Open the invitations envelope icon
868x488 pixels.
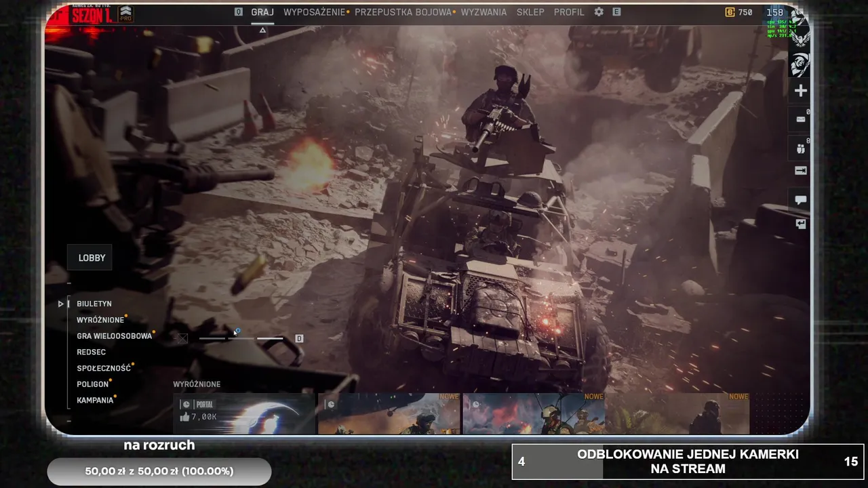point(801,119)
